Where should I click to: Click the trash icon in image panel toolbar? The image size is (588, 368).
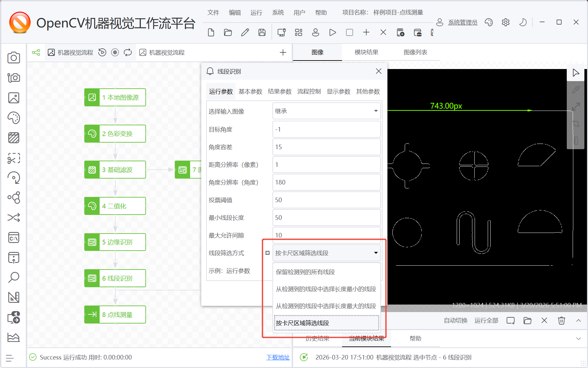pyautogui.click(x=561, y=321)
